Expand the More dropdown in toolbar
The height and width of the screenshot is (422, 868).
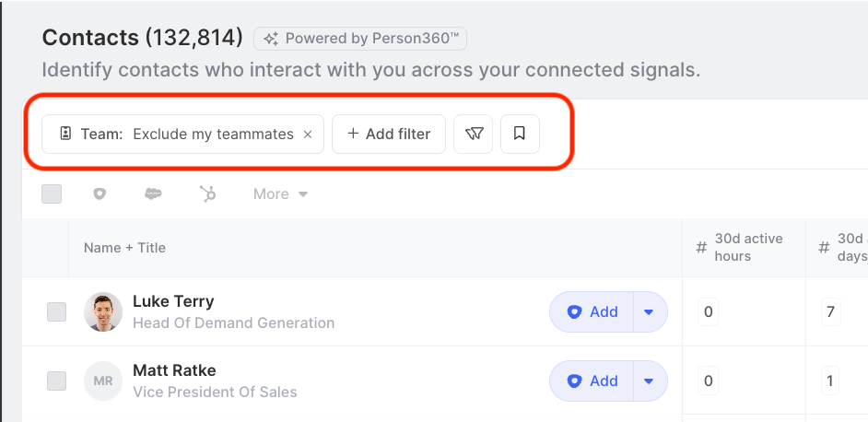pos(281,193)
